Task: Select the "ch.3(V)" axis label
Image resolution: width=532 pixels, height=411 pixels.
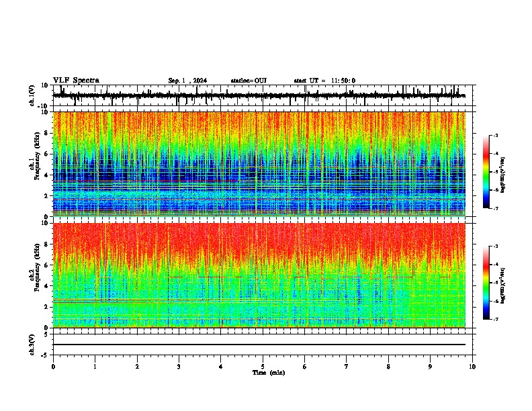Action: click(x=32, y=345)
